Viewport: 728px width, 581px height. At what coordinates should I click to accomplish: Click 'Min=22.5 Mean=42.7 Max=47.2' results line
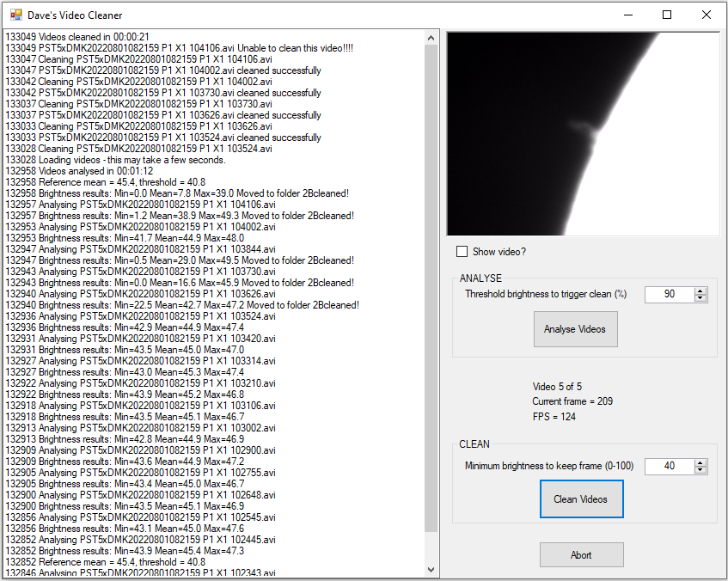(x=182, y=305)
